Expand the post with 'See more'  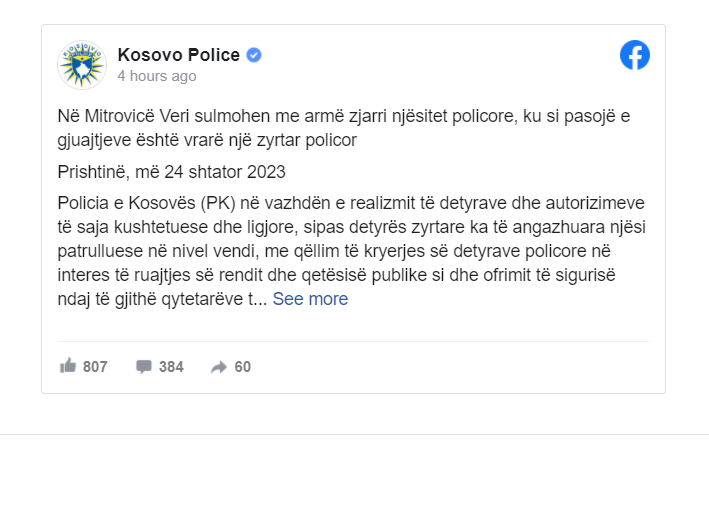pyautogui.click(x=310, y=299)
